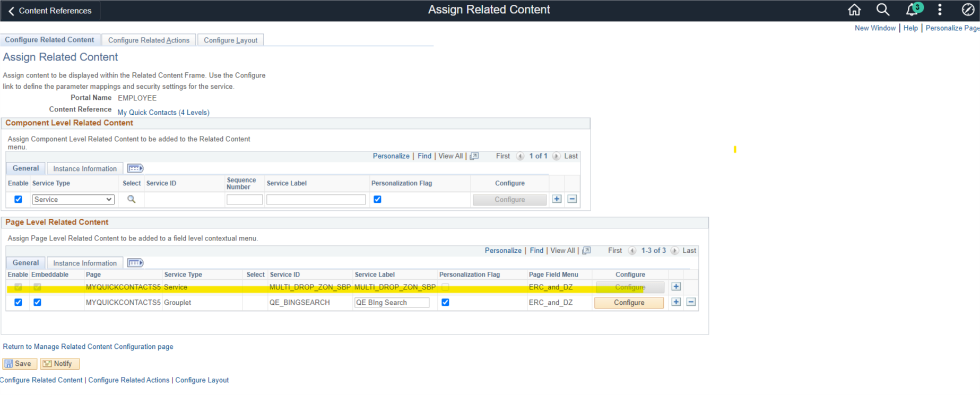Select Instance Information tab in Page Level grid
Image resolution: width=980 pixels, height=395 pixels.
[x=85, y=263]
